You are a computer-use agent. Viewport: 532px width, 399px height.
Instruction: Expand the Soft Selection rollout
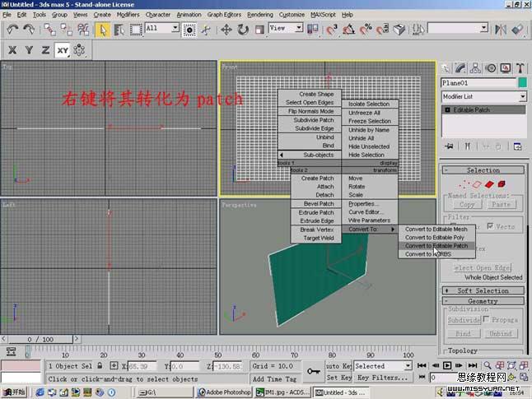point(483,290)
